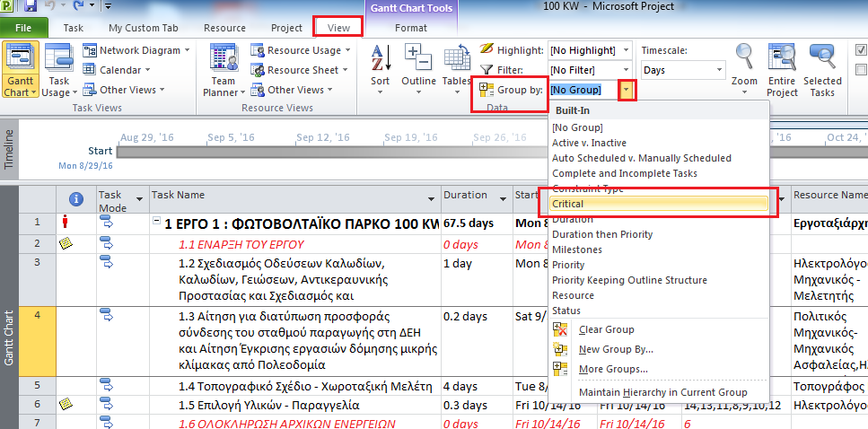This screenshot has height=429, width=868.
Task: Switch to the Task ribbon tab
Action: [73, 28]
